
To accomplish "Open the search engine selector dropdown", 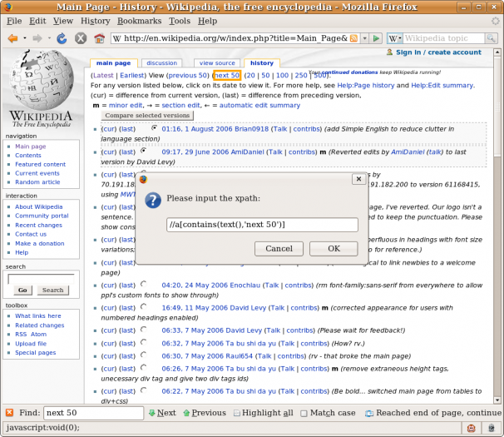I will click(395, 38).
